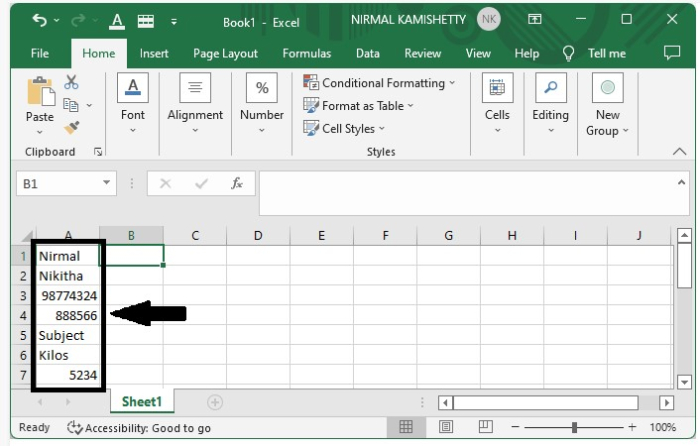Open the Data tab

(367, 54)
